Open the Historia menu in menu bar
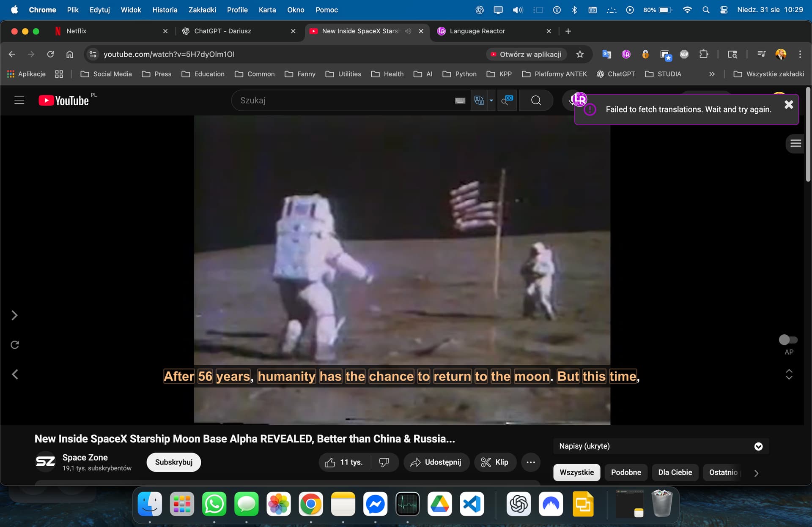Viewport: 812px width, 527px height. click(x=165, y=10)
